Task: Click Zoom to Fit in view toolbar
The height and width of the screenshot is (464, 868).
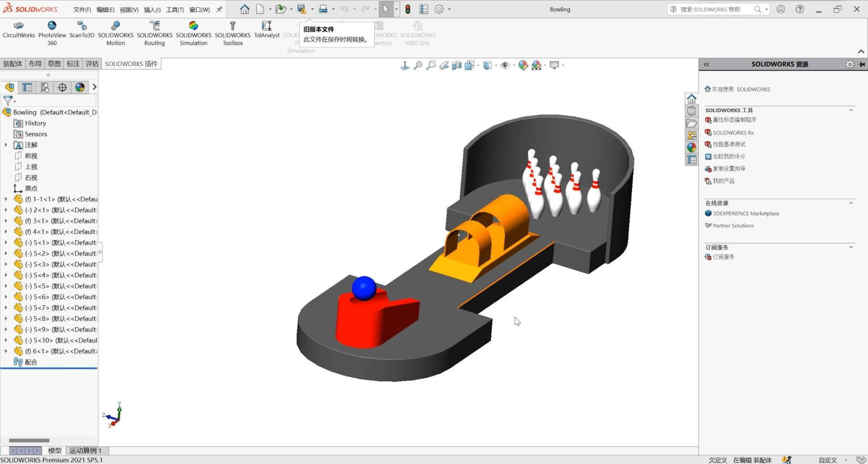Action: (418, 65)
